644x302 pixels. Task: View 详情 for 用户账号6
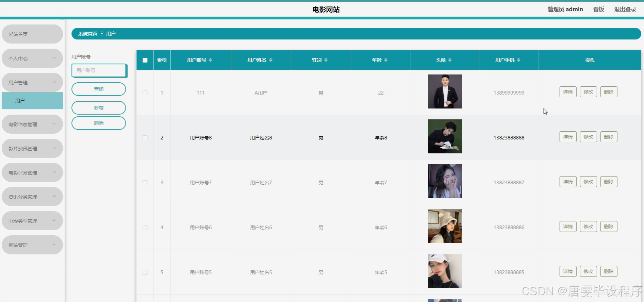pos(568,227)
